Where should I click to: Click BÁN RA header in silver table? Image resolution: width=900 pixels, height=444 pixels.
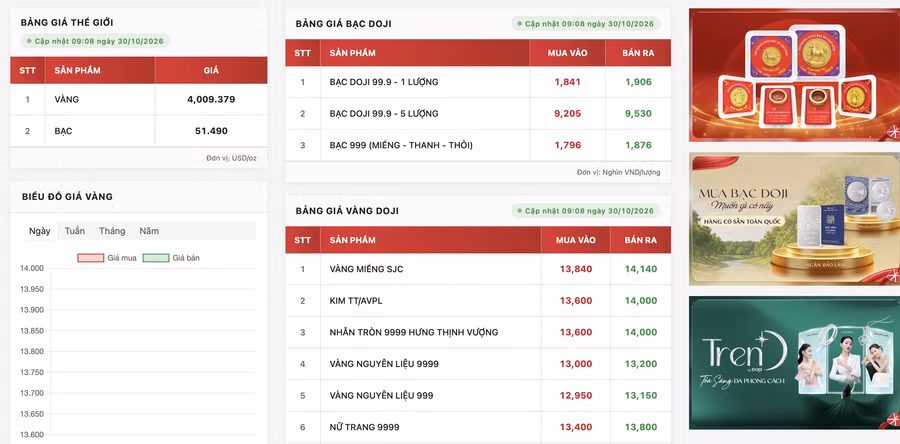(638, 53)
